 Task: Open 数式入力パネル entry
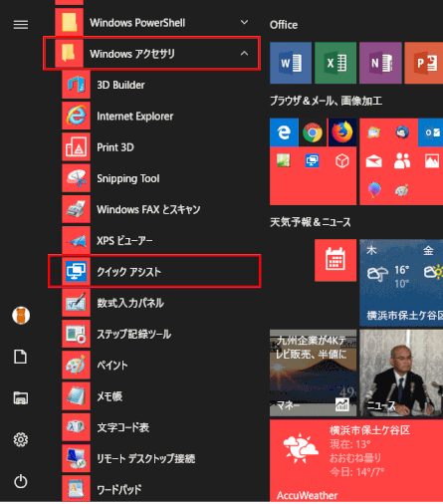pyautogui.click(x=161, y=303)
